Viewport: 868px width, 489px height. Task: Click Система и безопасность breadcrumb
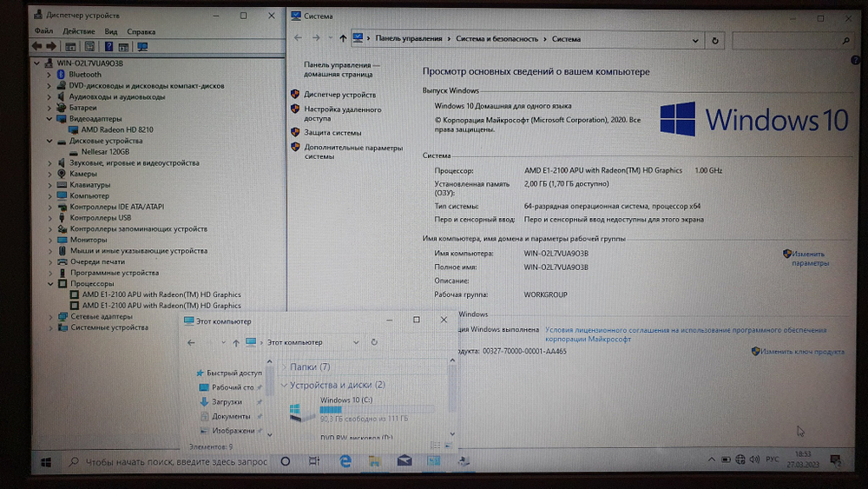(496, 39)
